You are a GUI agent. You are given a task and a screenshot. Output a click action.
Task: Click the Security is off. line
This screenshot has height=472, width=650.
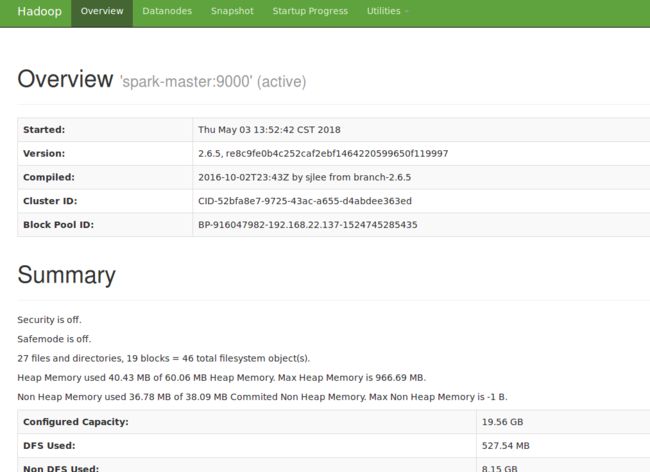49,320
